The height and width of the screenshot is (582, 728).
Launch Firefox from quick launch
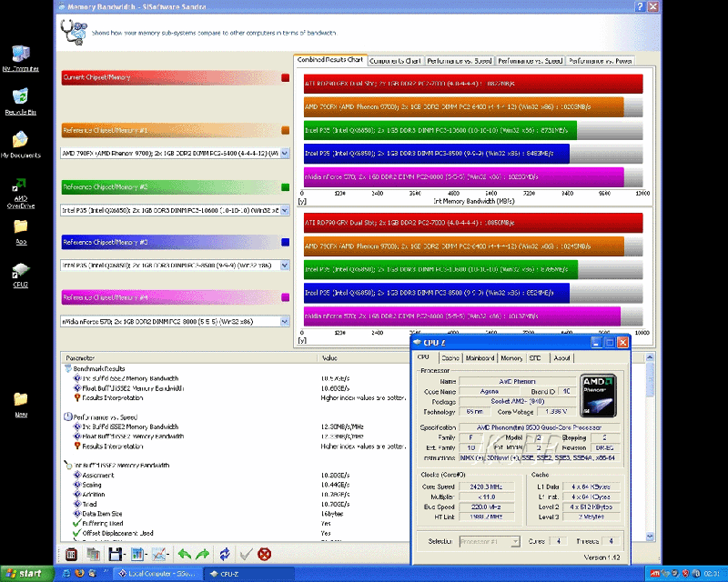[79, 574]
